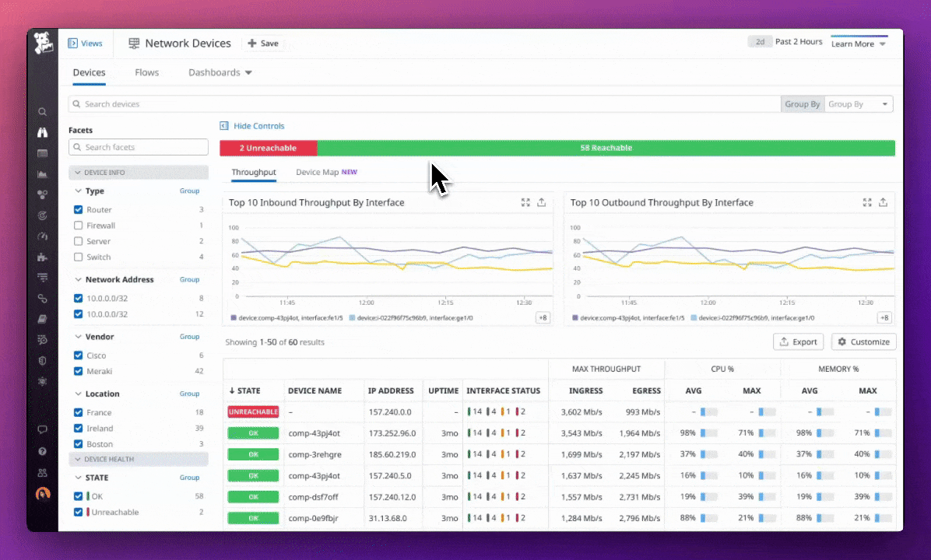Uncheck the Cisco vendor checkbox
931x560 pixels.
[78, 355]
